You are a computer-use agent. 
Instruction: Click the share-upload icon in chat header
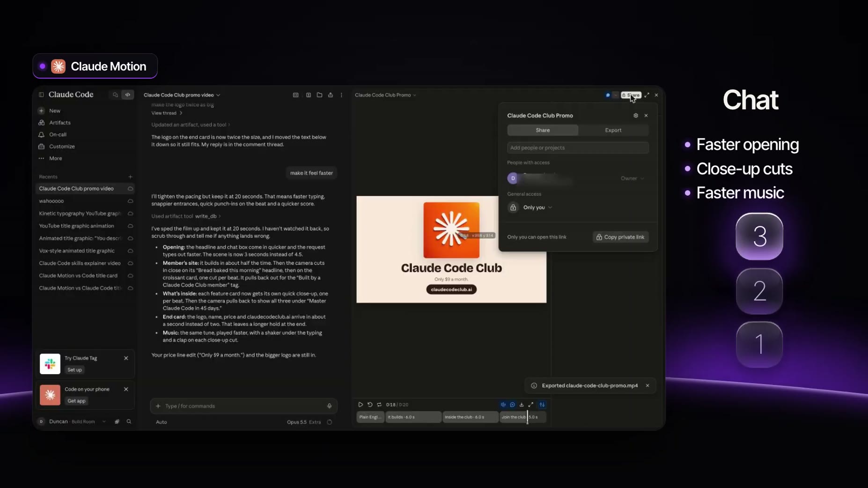click(331, 95)
